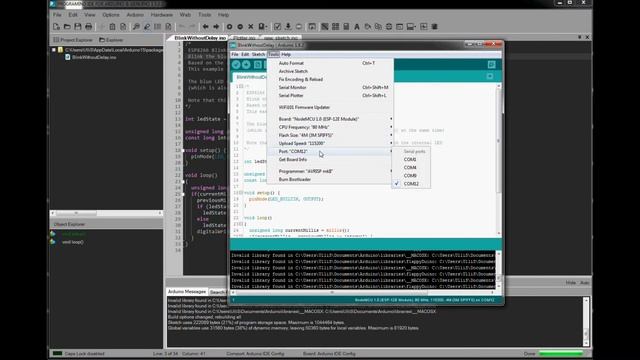Viewport: 640px width, 360px height.
Task: Click the X cancel icon in the main toolbar
Action: 251,27
